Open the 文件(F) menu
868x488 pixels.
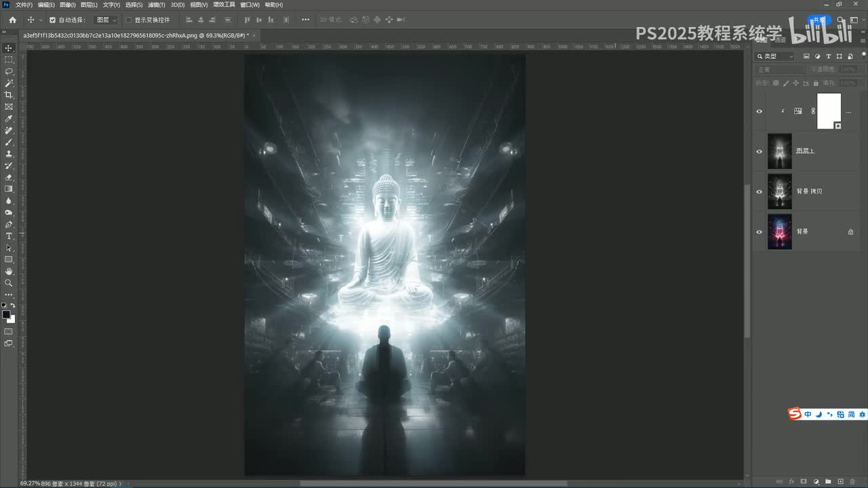(24, 5)
